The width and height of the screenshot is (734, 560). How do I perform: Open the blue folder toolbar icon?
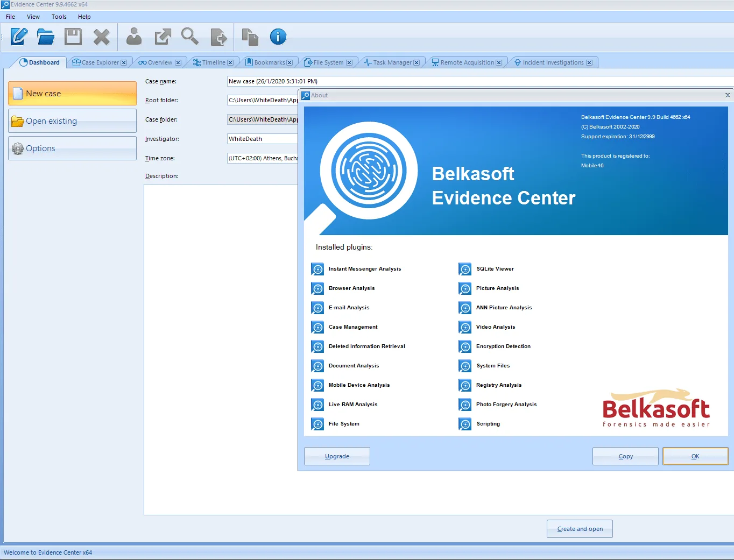tap(46, 37)
